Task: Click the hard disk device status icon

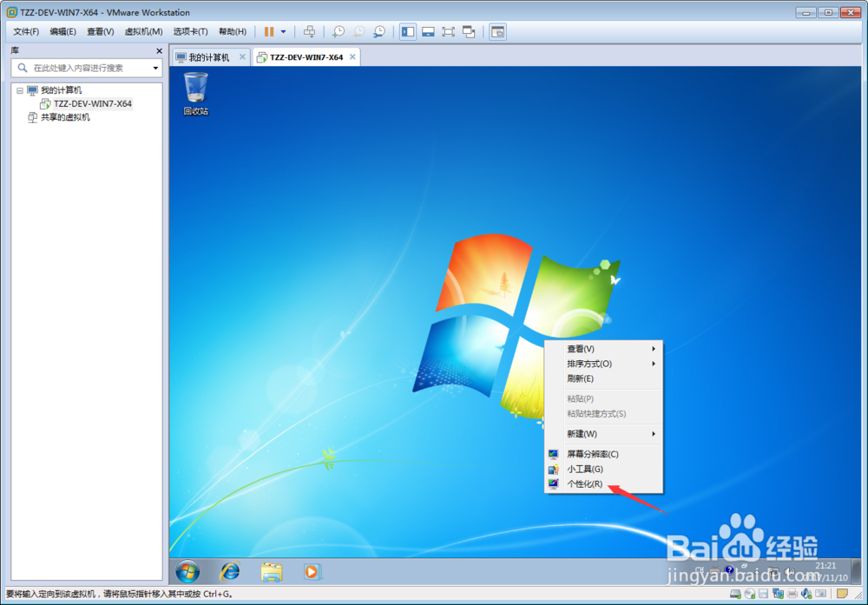Action: pyautogui.click(x=735, y=594)
